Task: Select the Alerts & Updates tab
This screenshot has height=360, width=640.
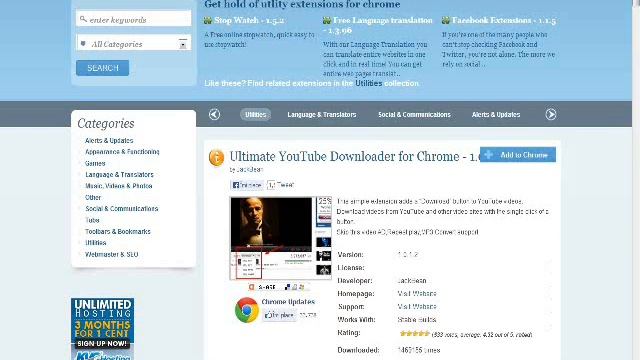Action: 496,115
